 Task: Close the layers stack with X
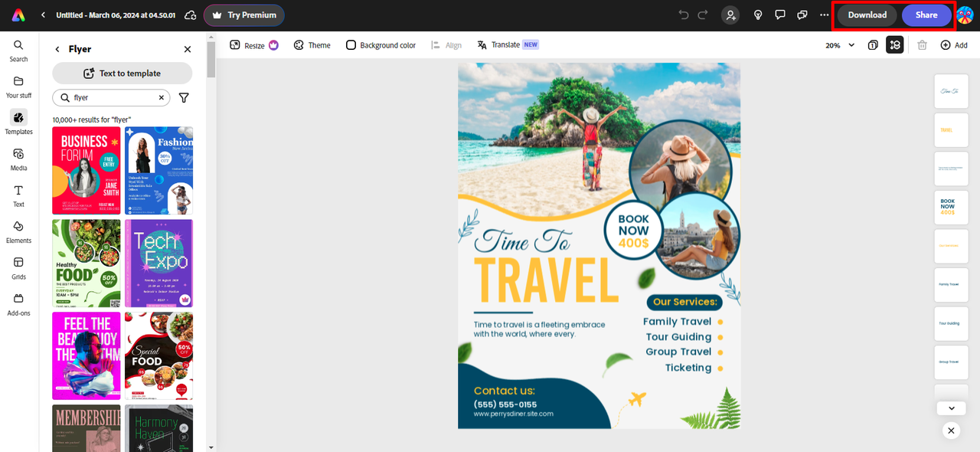click(951, 431)
